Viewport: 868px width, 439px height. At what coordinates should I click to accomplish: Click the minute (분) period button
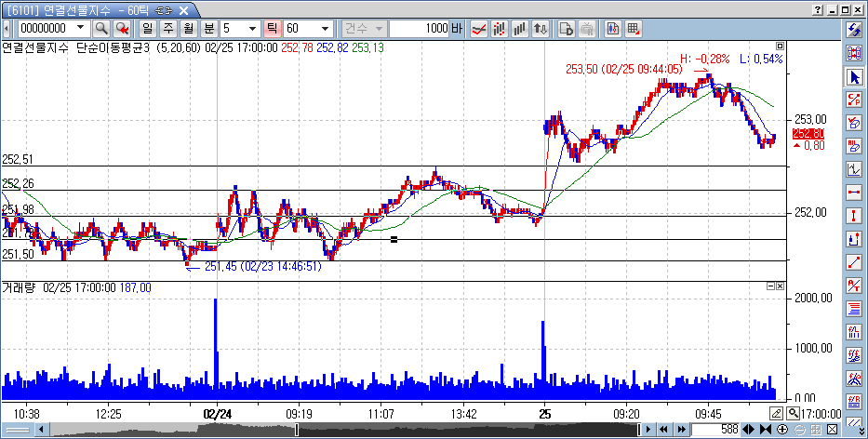tap(209, 28)
